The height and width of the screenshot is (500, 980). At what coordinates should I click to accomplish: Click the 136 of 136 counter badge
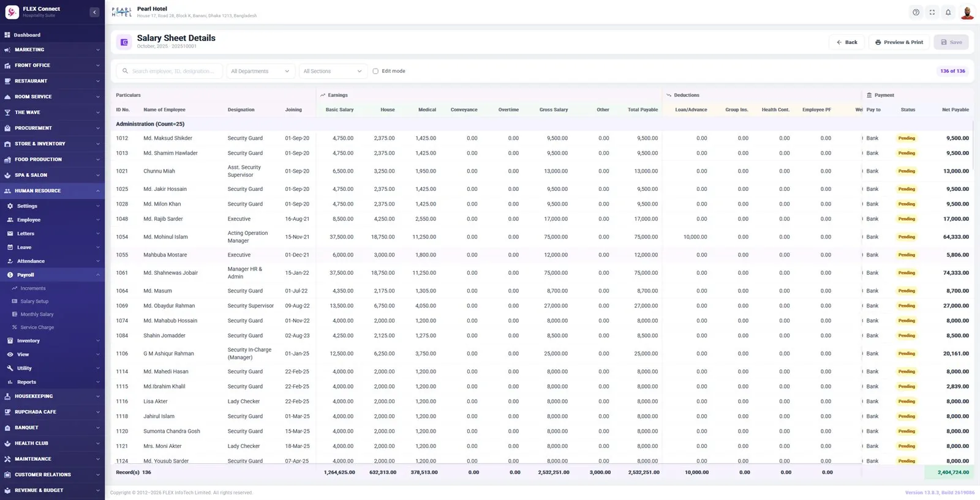(x=952, y=71)
